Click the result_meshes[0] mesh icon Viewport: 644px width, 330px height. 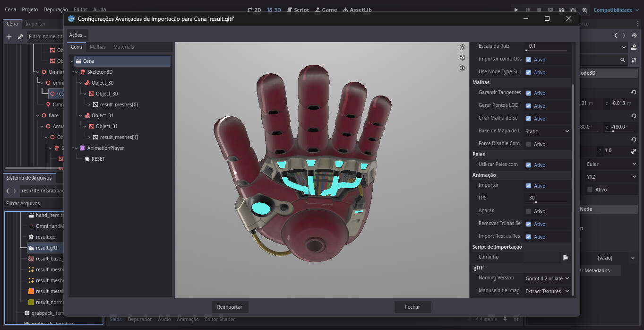click(x=95, y=104)
